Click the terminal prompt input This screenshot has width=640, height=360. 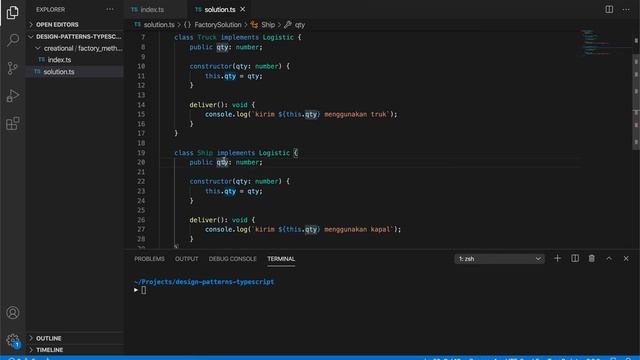click(143, 290)
